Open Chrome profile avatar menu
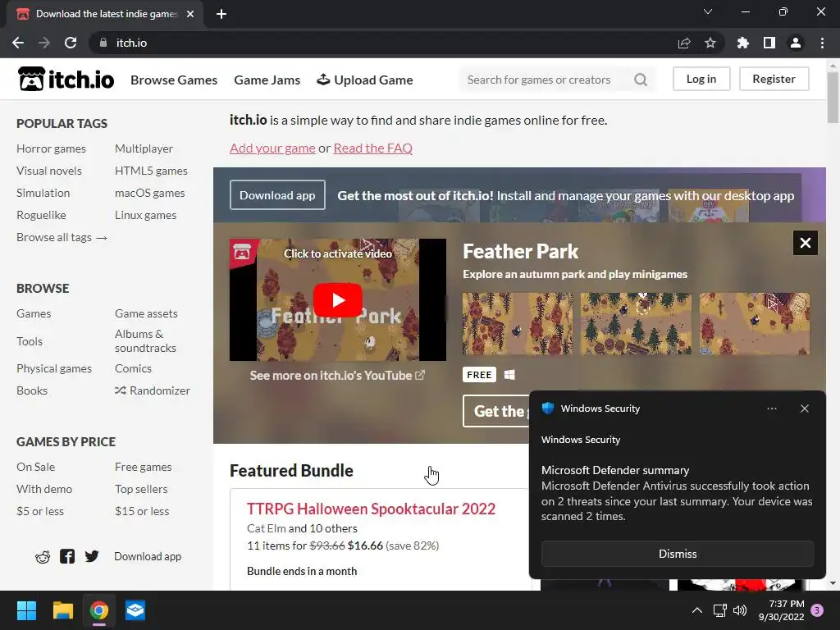The image size is (840, 630). click(x=796, y=43)
